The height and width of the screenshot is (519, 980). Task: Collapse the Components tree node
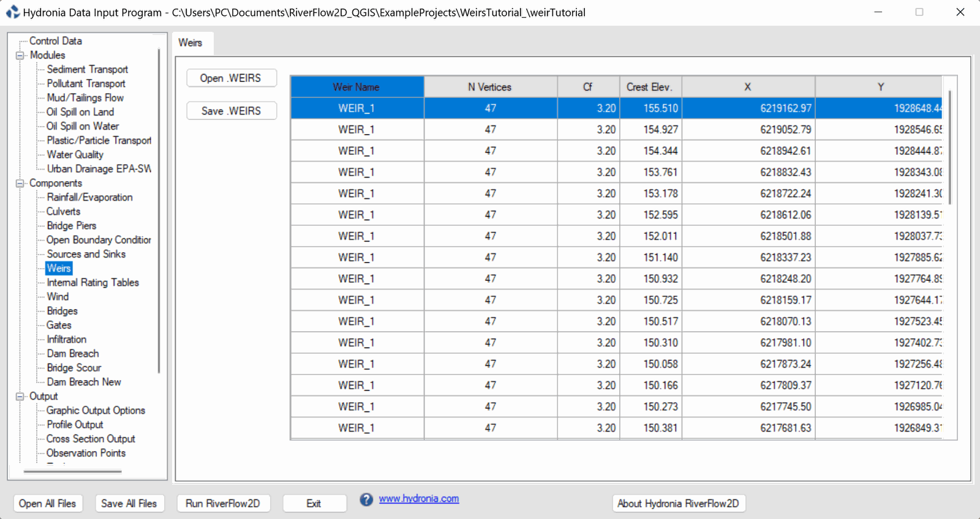(x=20, y=183)
